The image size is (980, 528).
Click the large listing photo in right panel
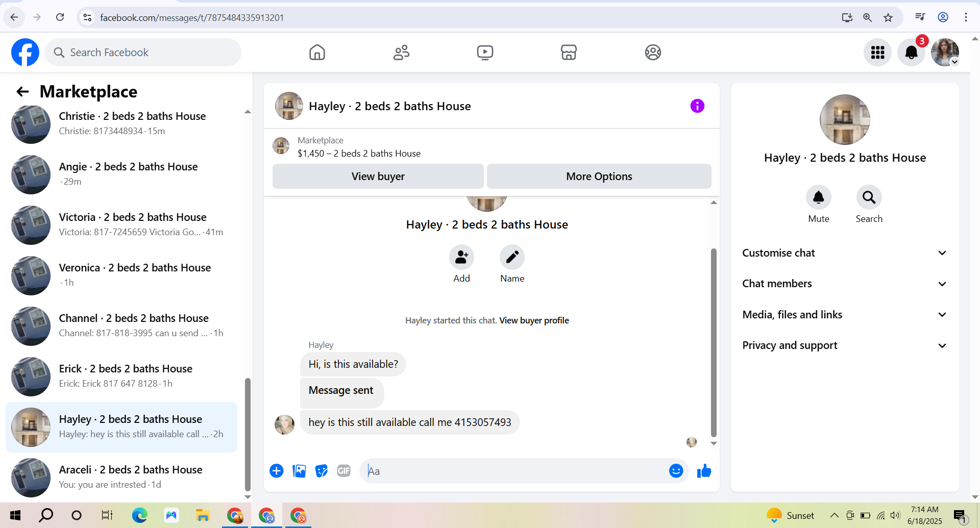coord(845,119)
